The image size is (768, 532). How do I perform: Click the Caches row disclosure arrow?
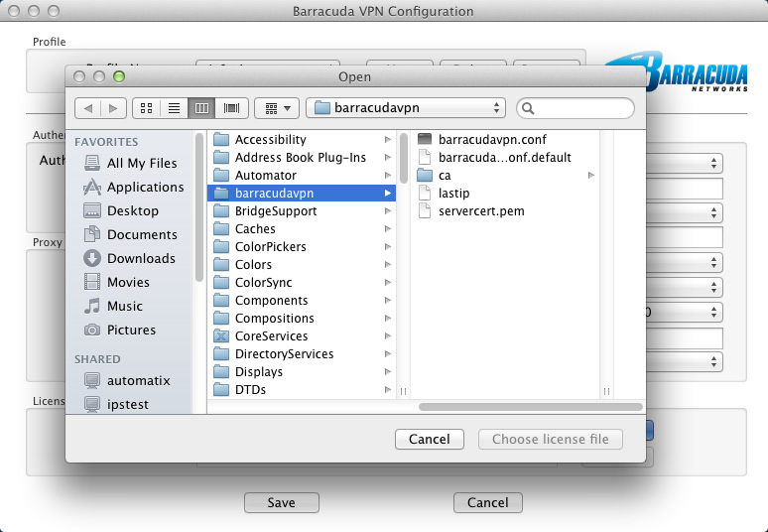[388, 228]
